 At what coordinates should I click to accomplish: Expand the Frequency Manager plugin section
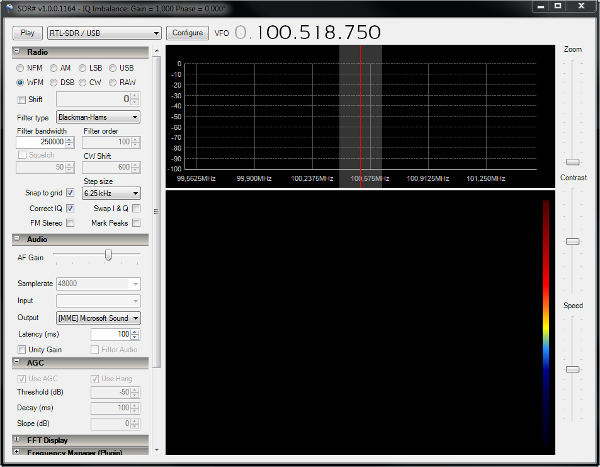tap(17, 452)
